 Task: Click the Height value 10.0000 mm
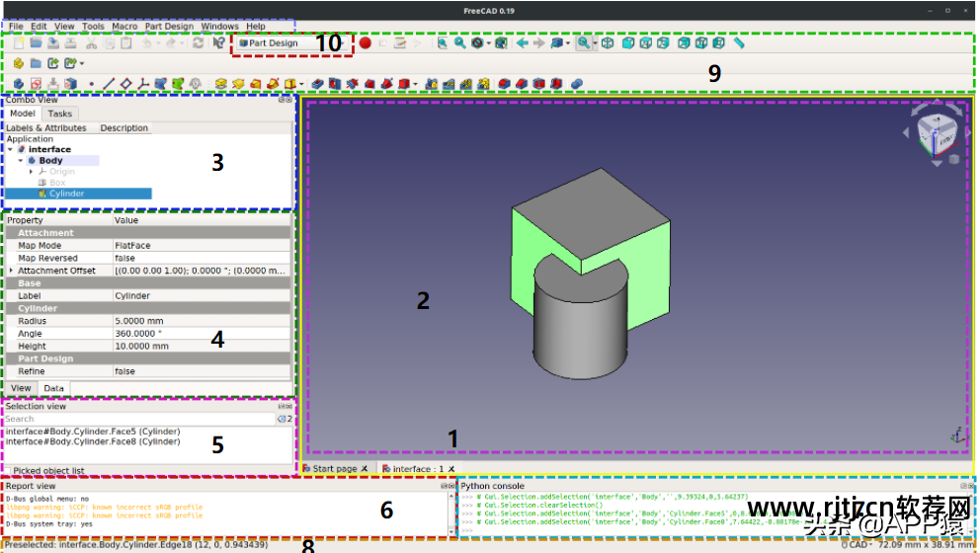pos(202,346)
